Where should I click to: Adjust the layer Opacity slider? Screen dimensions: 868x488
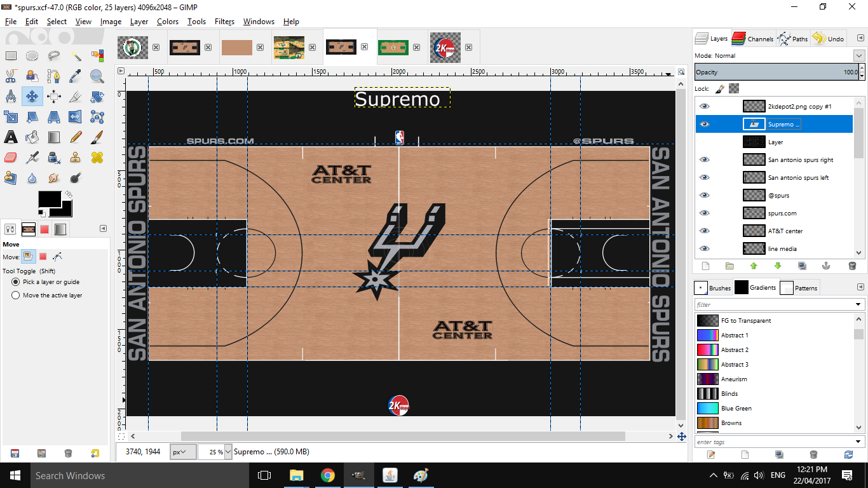pos(777,72)
